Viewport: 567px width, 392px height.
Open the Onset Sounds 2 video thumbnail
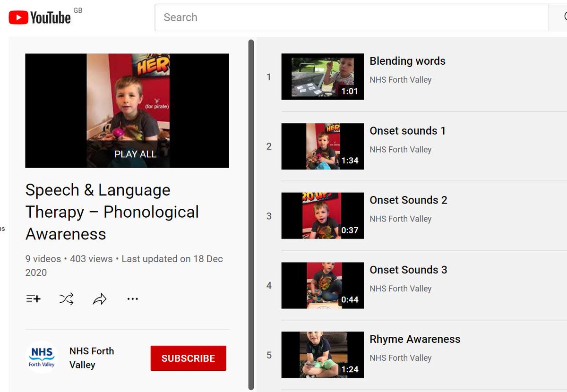coord(323,216)
